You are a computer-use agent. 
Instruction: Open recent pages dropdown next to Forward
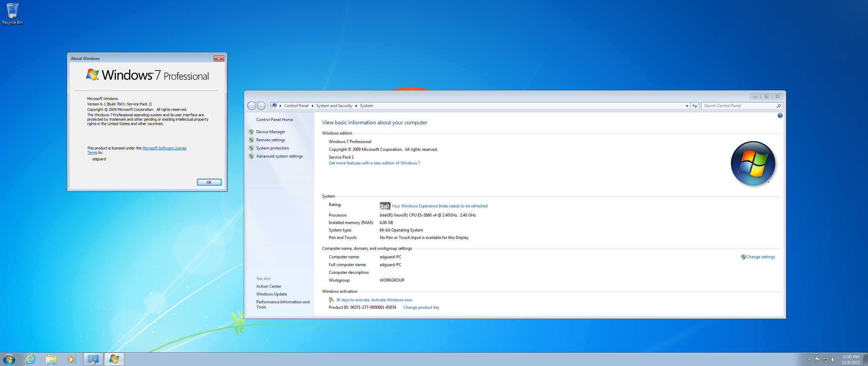point(268,106)
